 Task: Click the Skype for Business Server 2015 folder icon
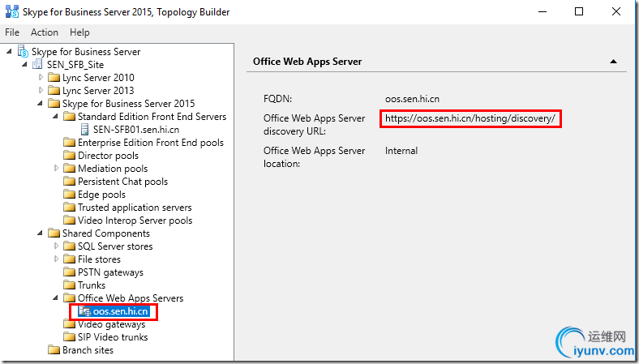[54, 104]
